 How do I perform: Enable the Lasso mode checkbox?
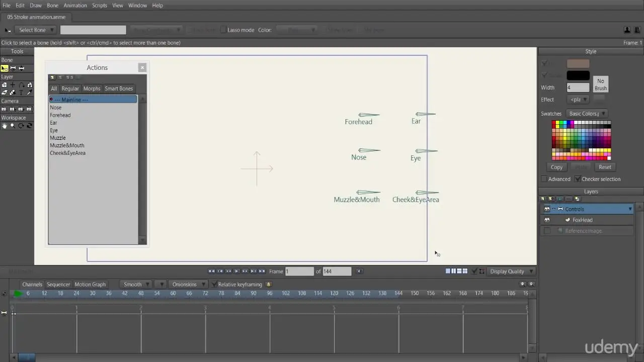pos(223,30)
